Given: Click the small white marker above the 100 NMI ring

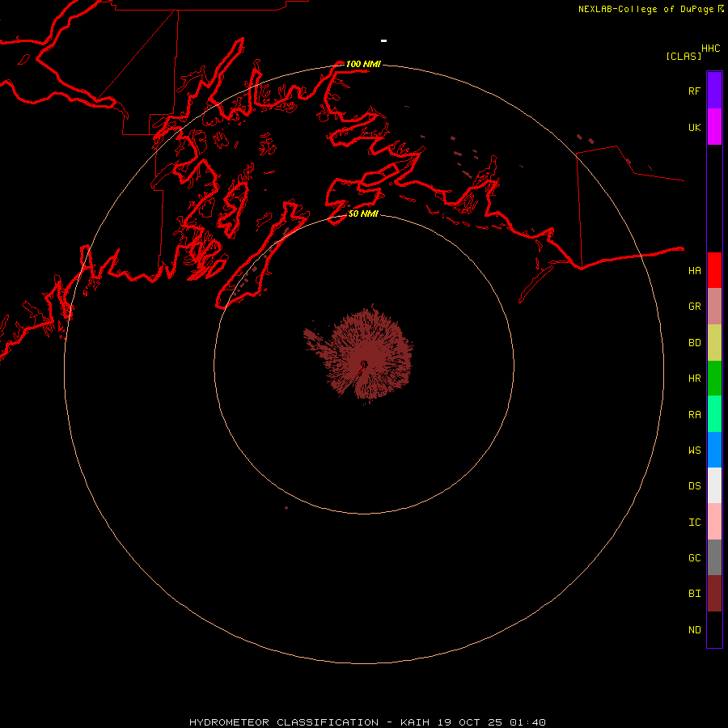Looking at the screenshot, I should coord(383,41).
